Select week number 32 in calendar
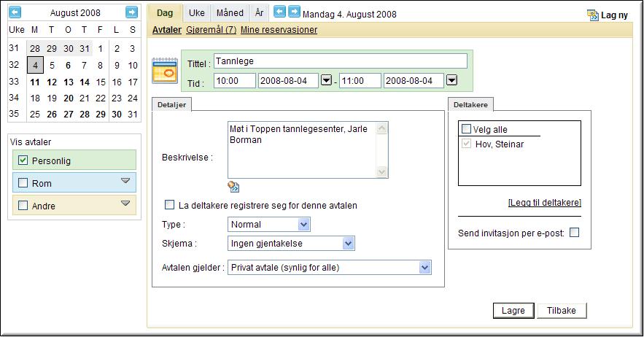 click(14, 64)
